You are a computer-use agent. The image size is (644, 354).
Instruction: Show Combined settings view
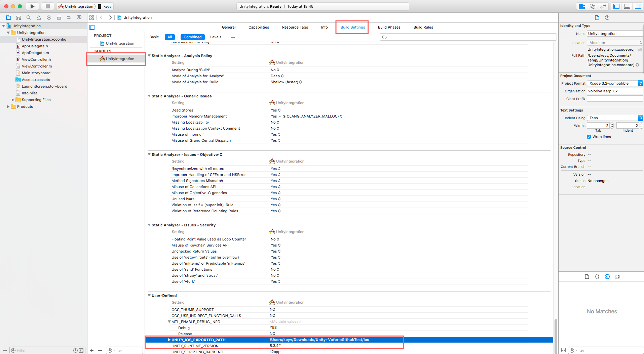coord(193,37)
